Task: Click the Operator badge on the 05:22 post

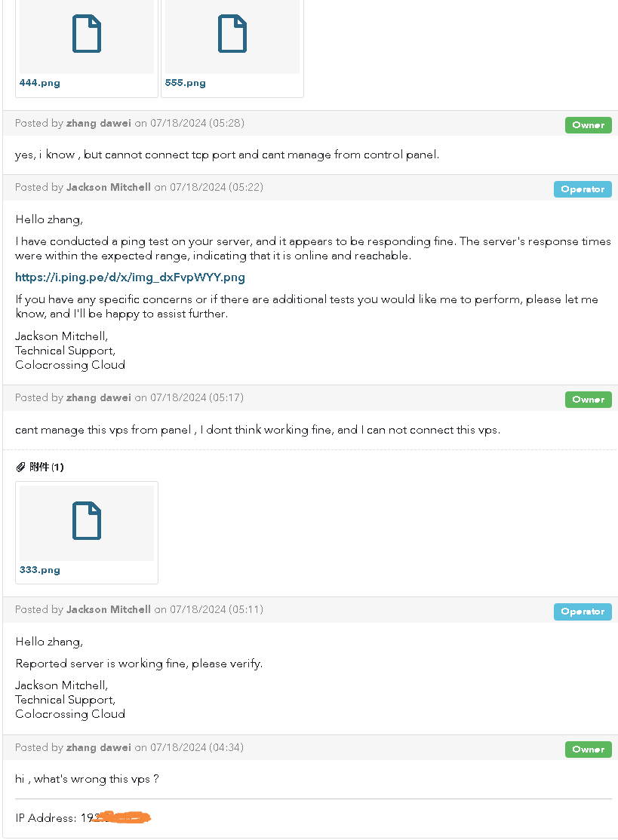Action: click(583, 190)
